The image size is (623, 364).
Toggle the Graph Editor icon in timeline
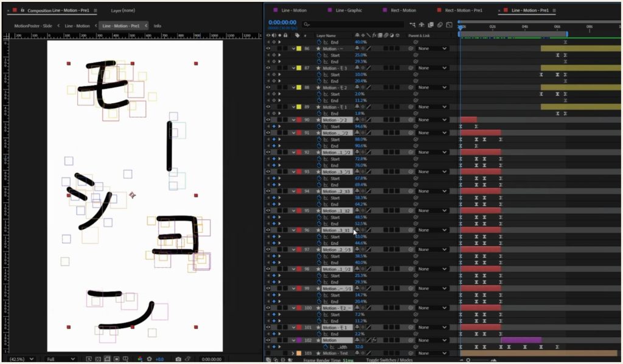tap(448, 25)
